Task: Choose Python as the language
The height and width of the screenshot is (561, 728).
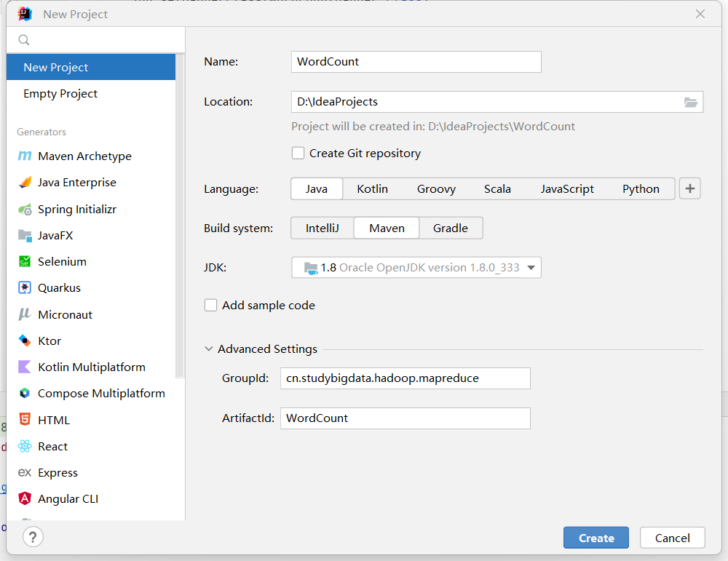Action: tap(641, 189)
